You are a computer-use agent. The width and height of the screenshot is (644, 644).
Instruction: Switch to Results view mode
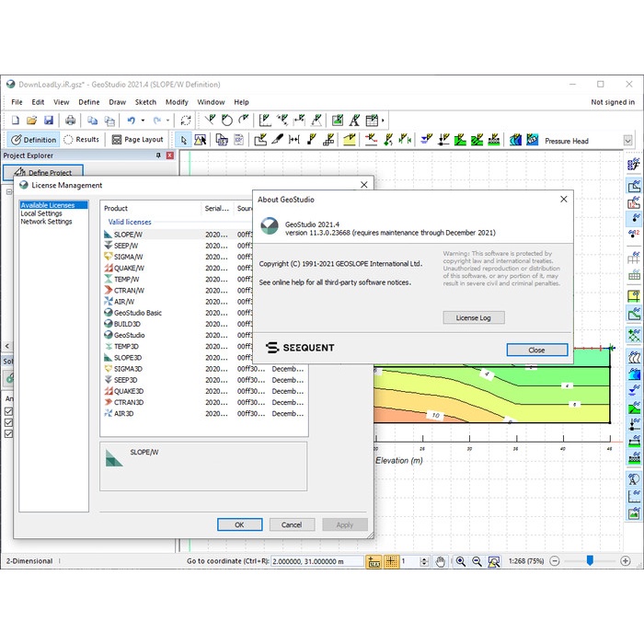(x=81, y=140)
